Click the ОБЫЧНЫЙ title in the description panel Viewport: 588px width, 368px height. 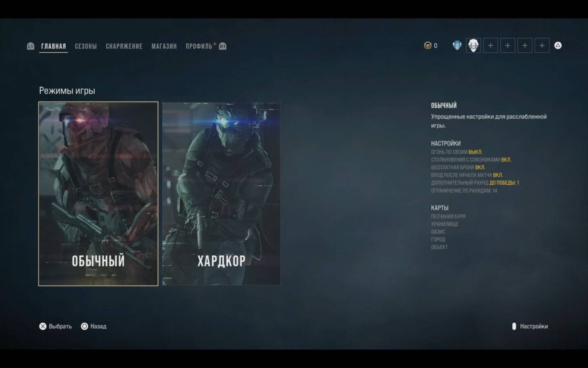click(x=444, y=105)
